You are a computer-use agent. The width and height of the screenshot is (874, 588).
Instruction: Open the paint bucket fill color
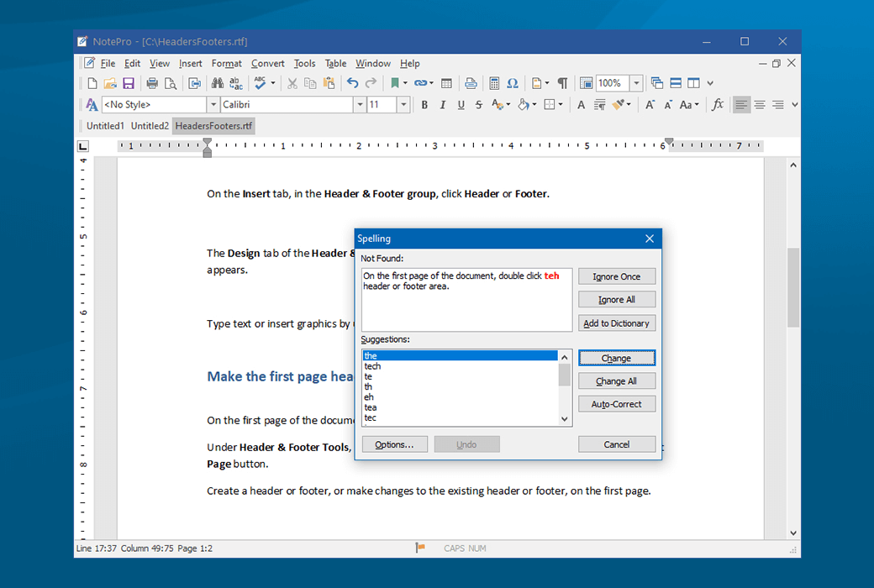(x=524, y=105)
